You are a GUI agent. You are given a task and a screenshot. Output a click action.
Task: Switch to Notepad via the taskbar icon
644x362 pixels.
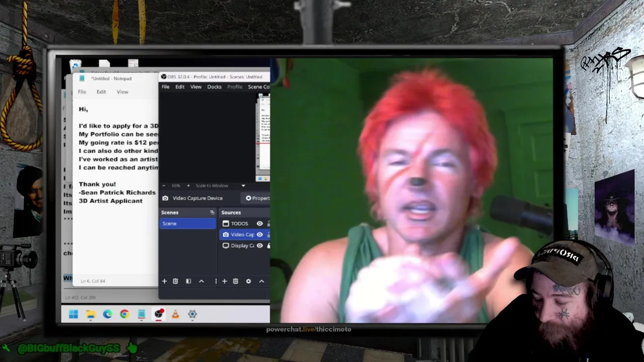(x=141, y=314)
